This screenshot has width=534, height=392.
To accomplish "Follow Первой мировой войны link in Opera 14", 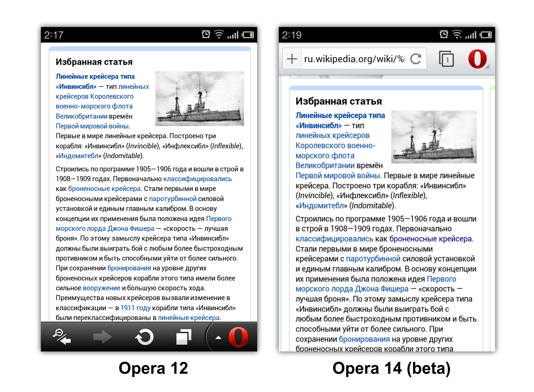I will [338, 176].
